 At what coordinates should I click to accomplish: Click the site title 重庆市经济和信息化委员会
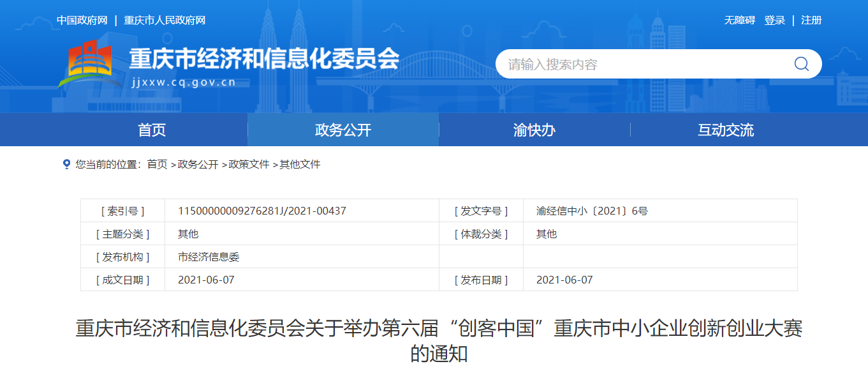click(x=264, y=59)
